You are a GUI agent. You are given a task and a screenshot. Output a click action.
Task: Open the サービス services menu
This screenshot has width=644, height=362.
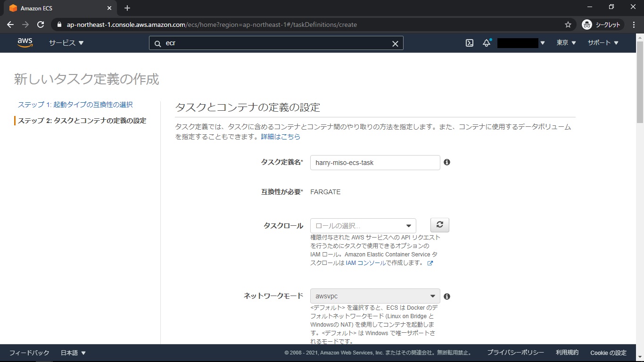[66, 43]
